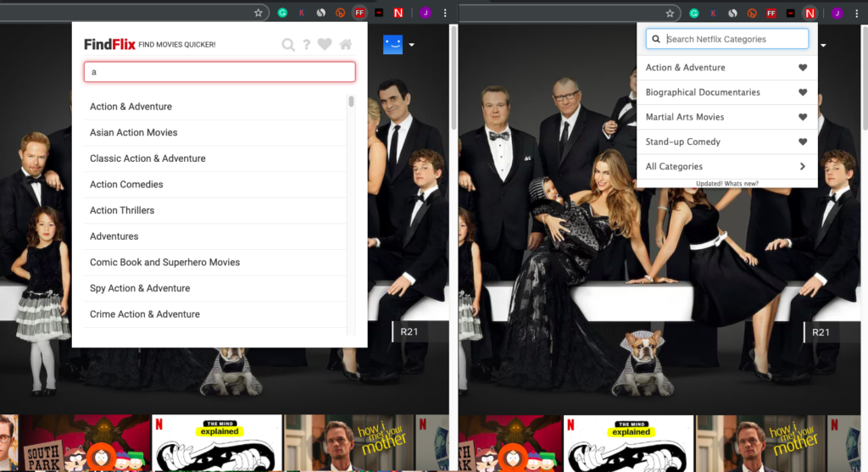Open Action & Adventure in right popup list
The width and height of the screenshot is (868, 472).
click(x=726, y=68)
